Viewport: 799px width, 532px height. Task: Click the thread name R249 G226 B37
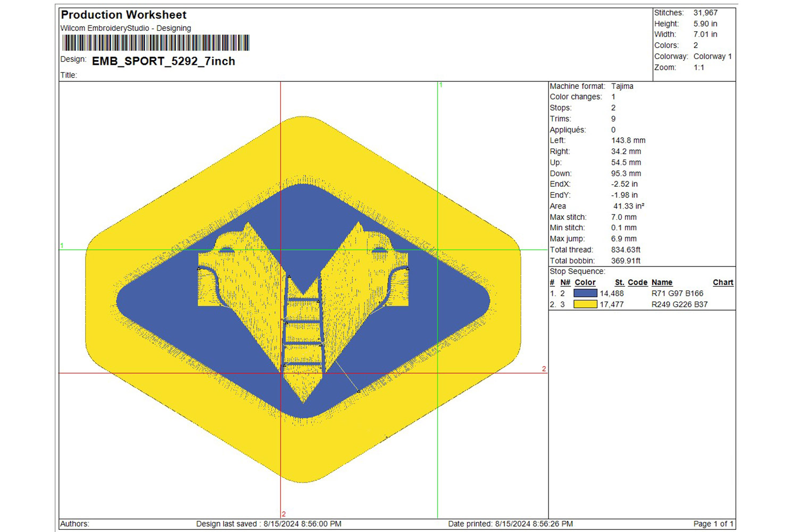point(679,304)
